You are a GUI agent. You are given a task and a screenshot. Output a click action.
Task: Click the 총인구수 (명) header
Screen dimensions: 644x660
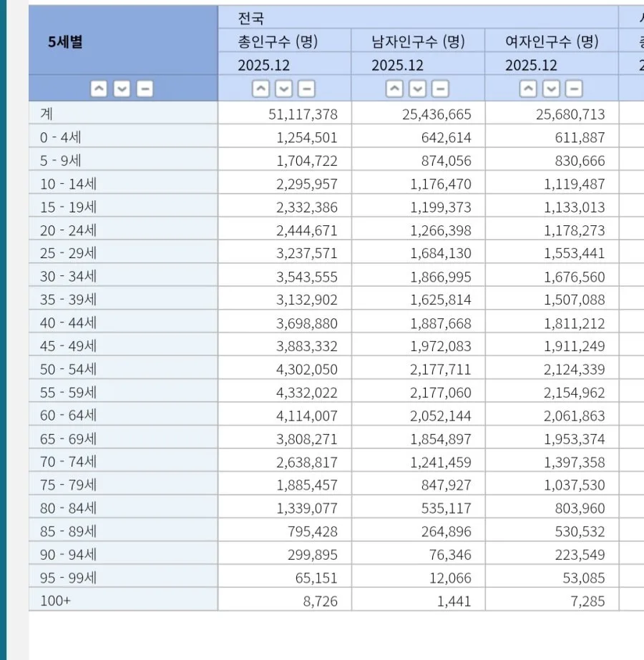click(285, 41)
